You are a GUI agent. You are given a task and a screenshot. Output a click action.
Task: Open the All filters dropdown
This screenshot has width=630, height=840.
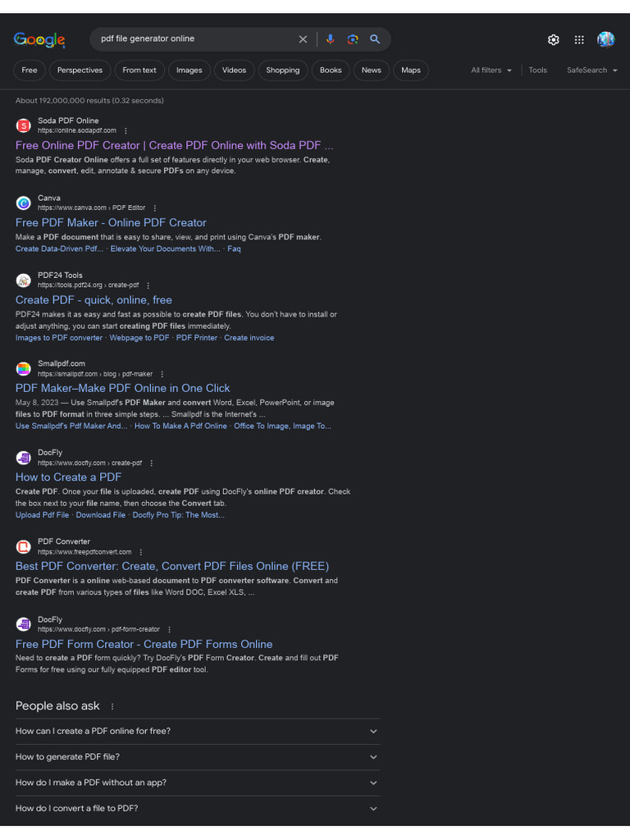tap(491, 71)
